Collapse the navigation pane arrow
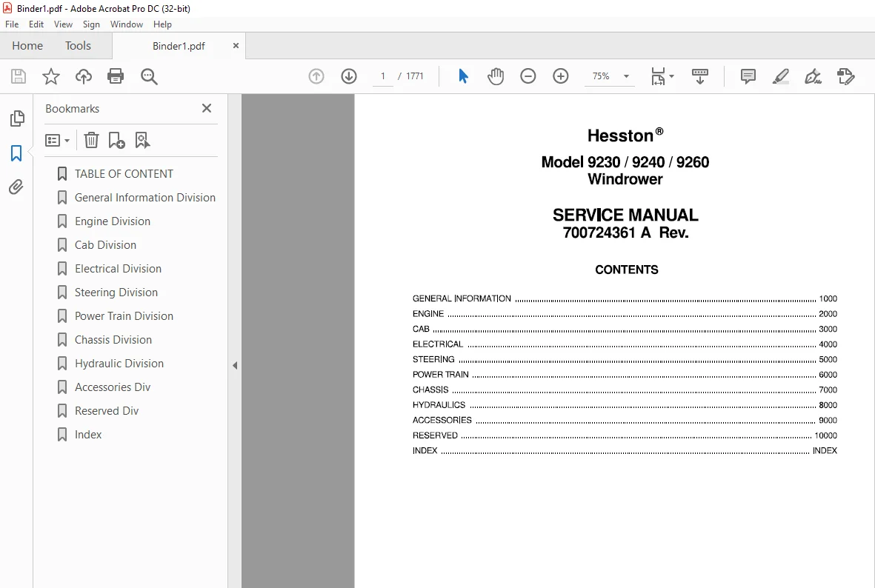The width and height of the screenshot is (875, 588). coord(235,365)
